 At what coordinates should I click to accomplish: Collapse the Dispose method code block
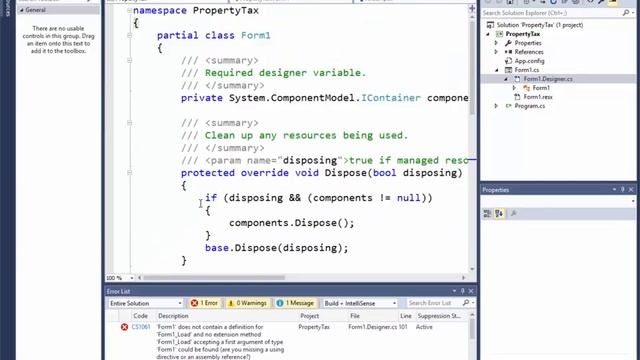point(129,173)
